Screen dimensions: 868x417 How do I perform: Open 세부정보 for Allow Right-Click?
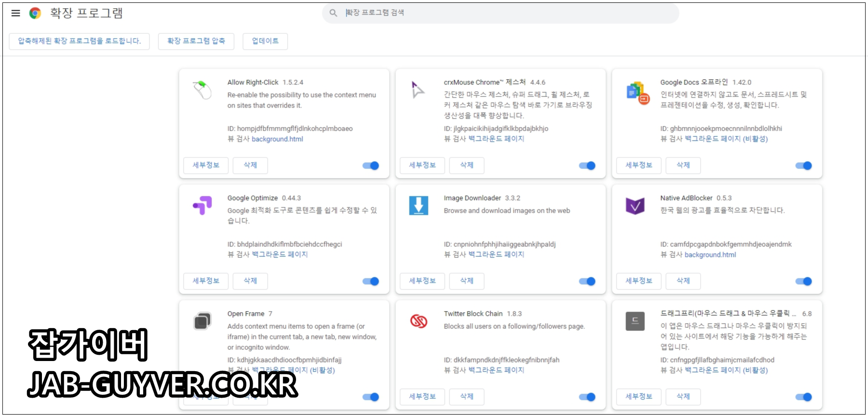[x=206, y=165]
